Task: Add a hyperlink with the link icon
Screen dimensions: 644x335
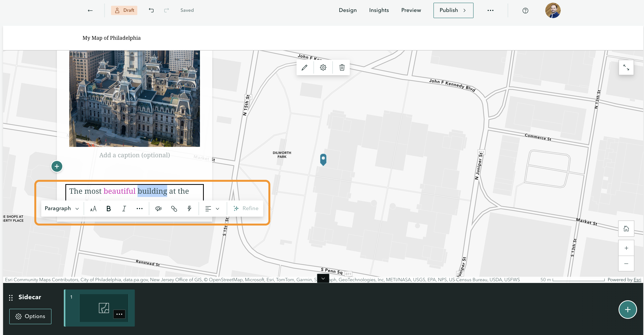Action: pyautogui.click(x=174, y=209)
